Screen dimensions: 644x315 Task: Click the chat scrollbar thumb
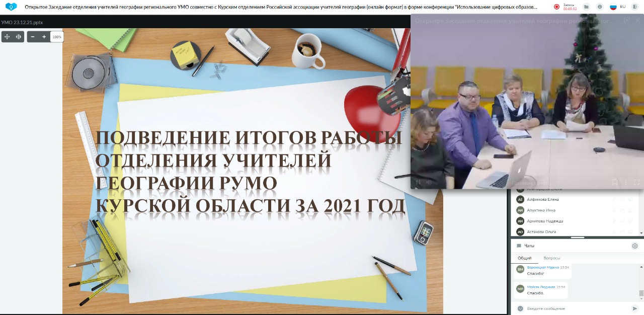(641, 294)
